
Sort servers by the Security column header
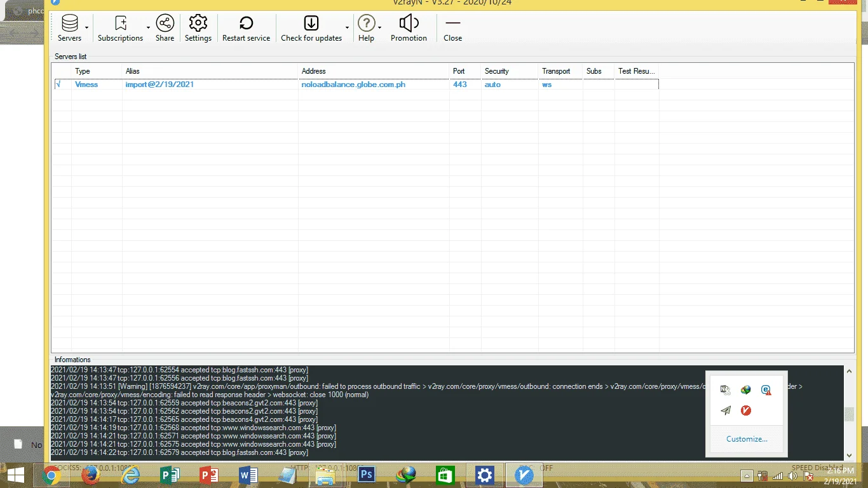coord(510,71)
